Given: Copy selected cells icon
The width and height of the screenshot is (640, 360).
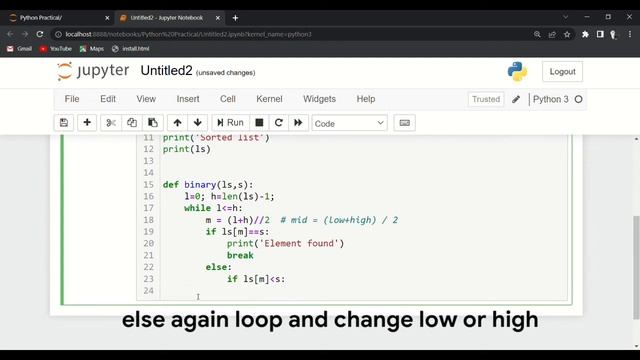Looking at the screenshot, I should (x=132, y=123).
